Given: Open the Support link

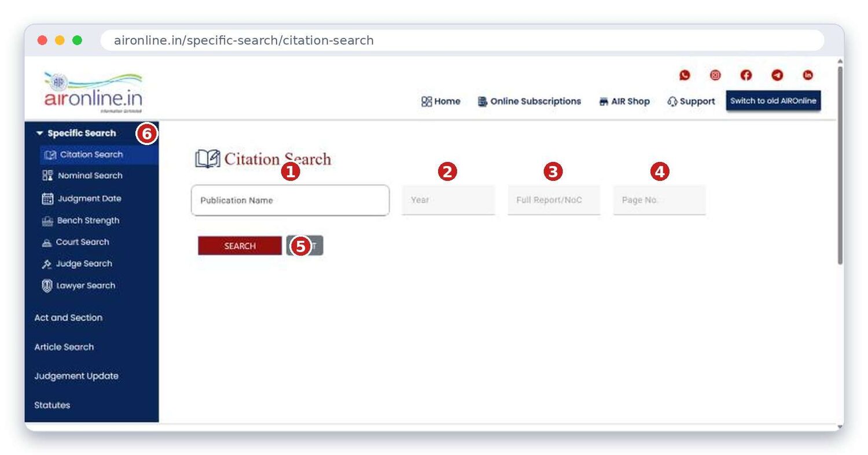Looking at the screenshot, I should click(x=691, y=101).
